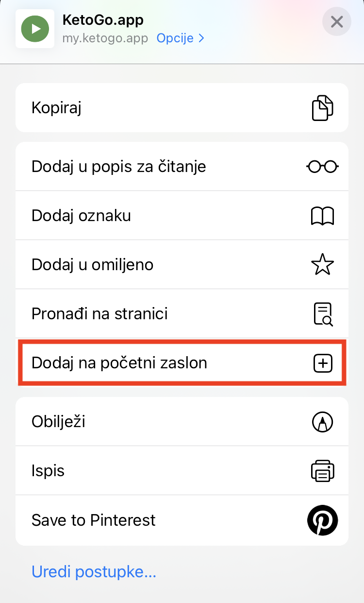Dismiss the share sheet with X

coord(337,22)
